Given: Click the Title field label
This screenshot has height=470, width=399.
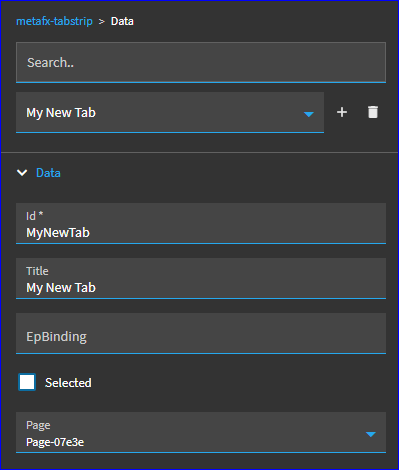Looking at the screenshot, I should pos(37,271).
